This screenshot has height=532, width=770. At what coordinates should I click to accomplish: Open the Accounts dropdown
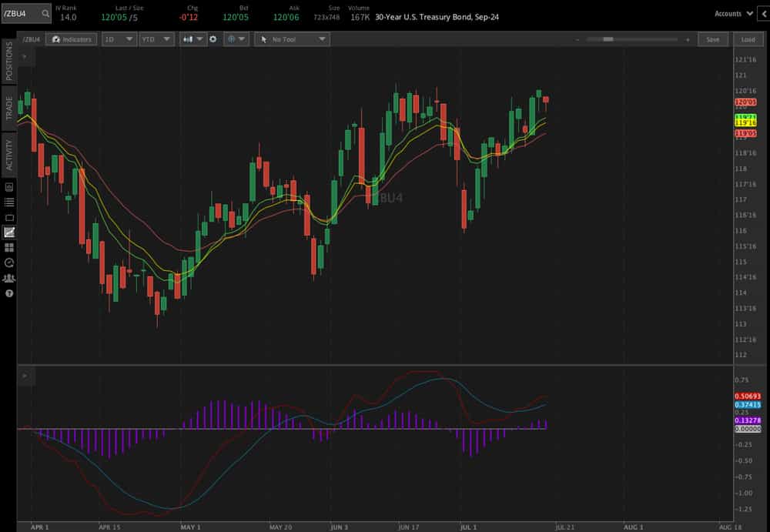[x=731, y=13]
